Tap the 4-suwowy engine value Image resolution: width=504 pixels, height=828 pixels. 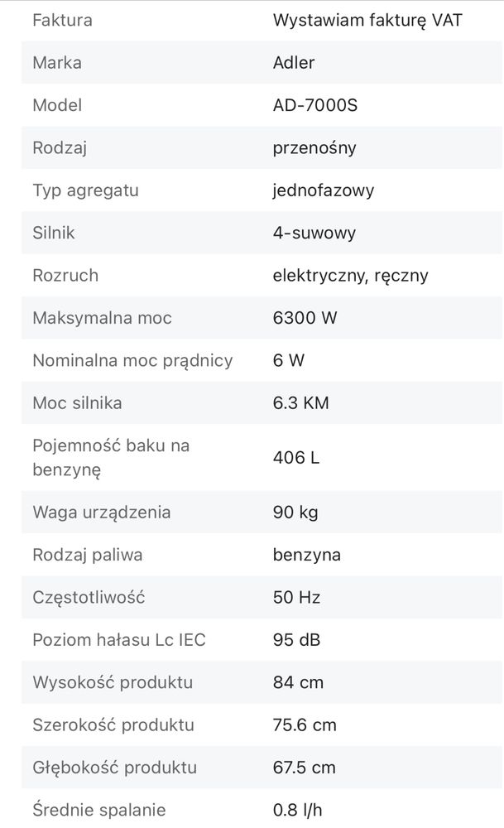314,233
